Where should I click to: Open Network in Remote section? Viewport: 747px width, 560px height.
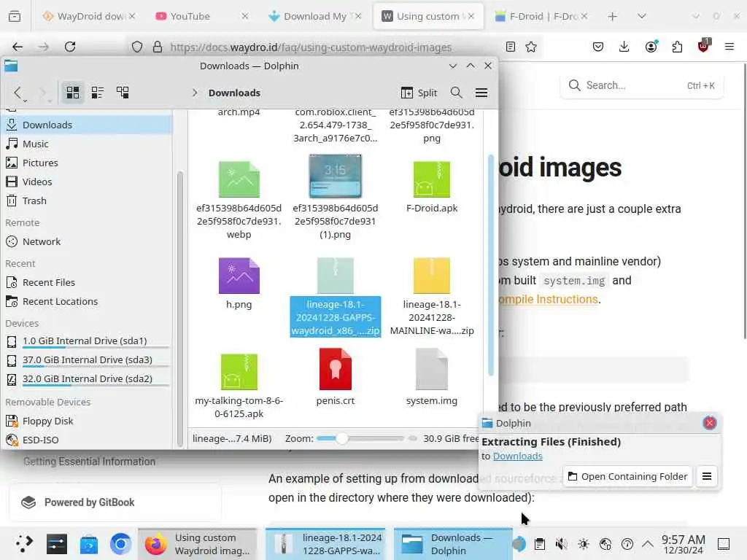(88, 241)
